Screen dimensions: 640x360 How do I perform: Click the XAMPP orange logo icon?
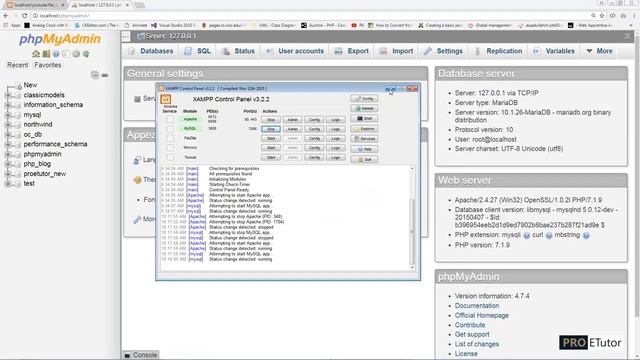[166, 99]
